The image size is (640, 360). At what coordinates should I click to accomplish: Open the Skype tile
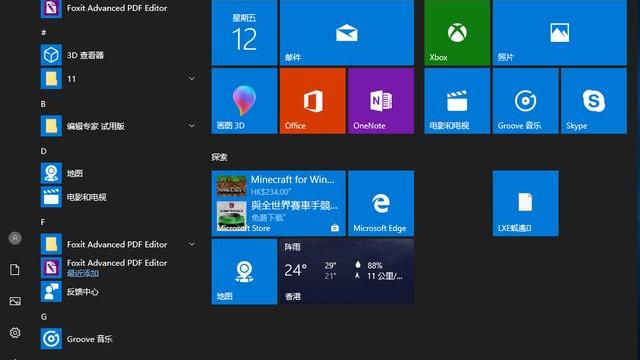tap(594, 101)
